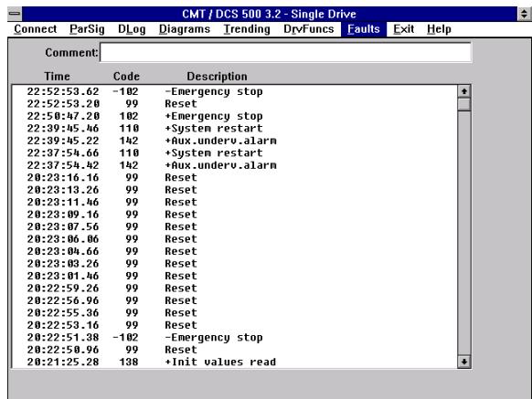Select the 22:52:53.62 -Emergency stop row
The image size is (532, 399).
click(x=234, y=91)
